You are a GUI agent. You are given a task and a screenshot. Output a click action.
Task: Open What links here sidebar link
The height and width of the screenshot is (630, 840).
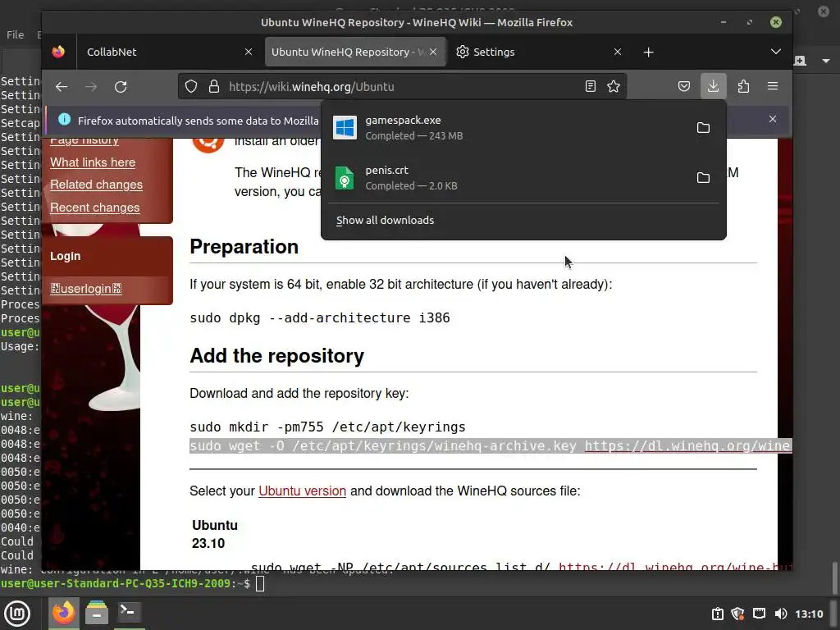[x=93, y=162]
